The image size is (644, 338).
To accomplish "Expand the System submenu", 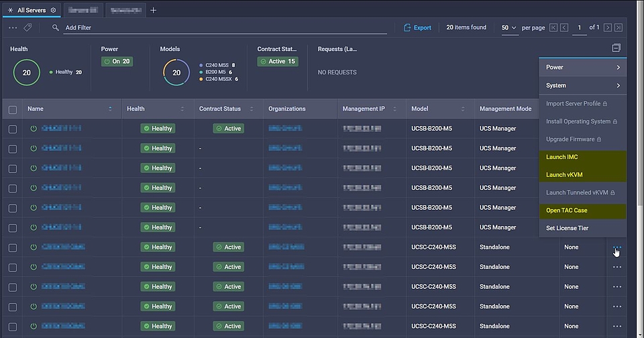I will coord(582,85).
